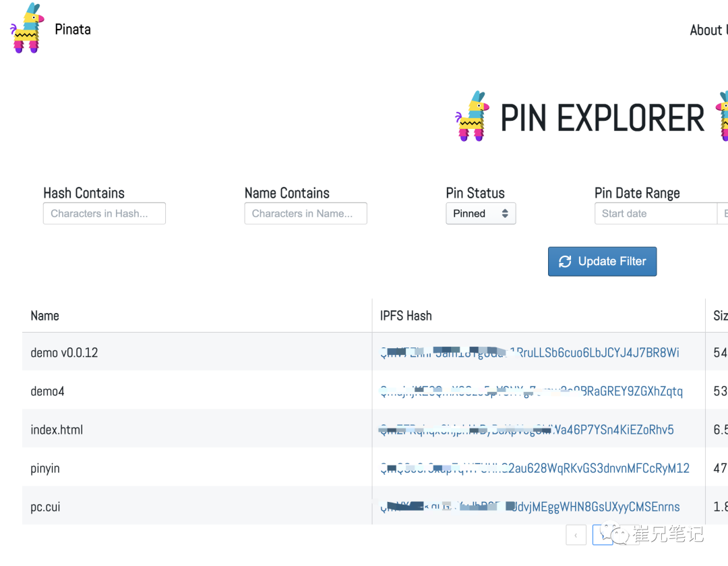Click the Start date field

point(654,214)
